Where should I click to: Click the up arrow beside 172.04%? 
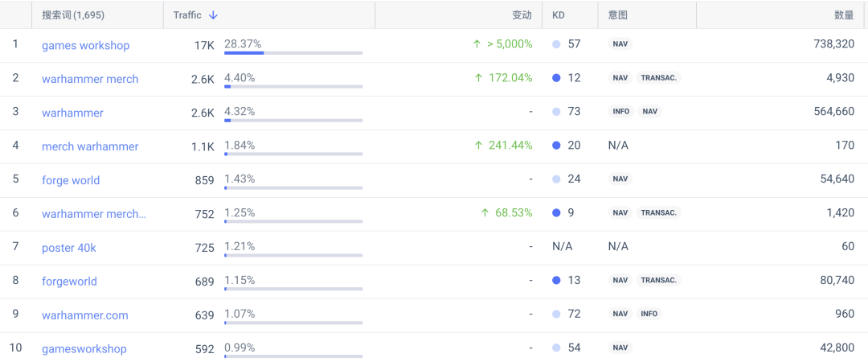click(479, 78)
